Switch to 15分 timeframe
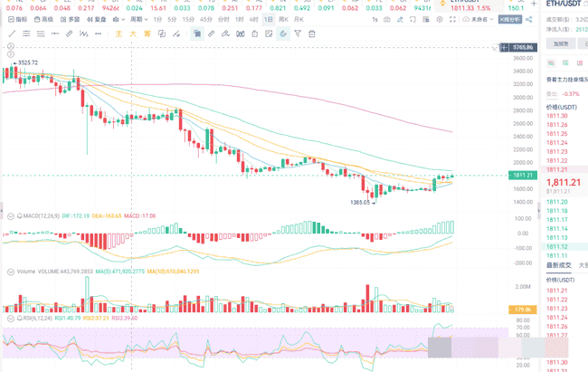Screen dimensions: 588x372 point(190,19)
